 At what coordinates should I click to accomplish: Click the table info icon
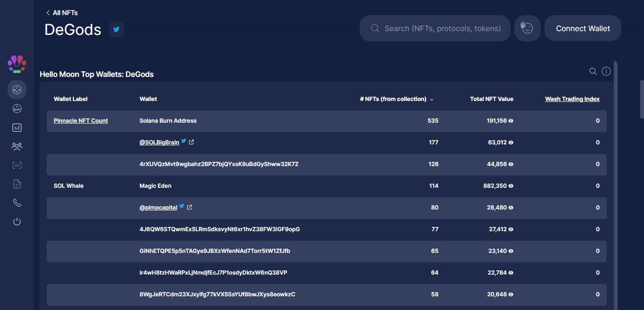tap(606, 71)
